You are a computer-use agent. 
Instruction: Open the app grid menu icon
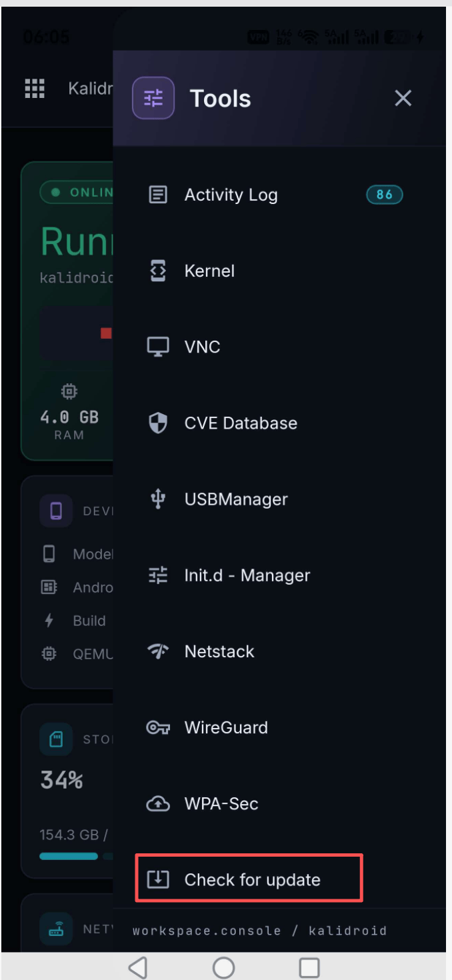[x=35, y=88]
